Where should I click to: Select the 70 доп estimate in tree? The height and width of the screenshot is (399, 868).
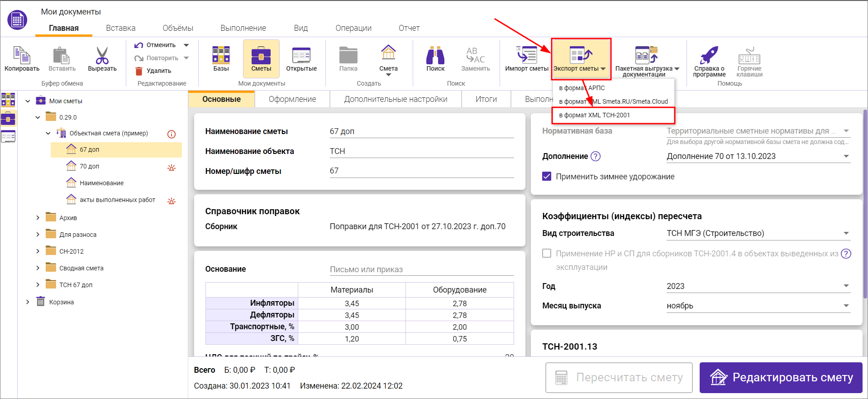[90, 166]
